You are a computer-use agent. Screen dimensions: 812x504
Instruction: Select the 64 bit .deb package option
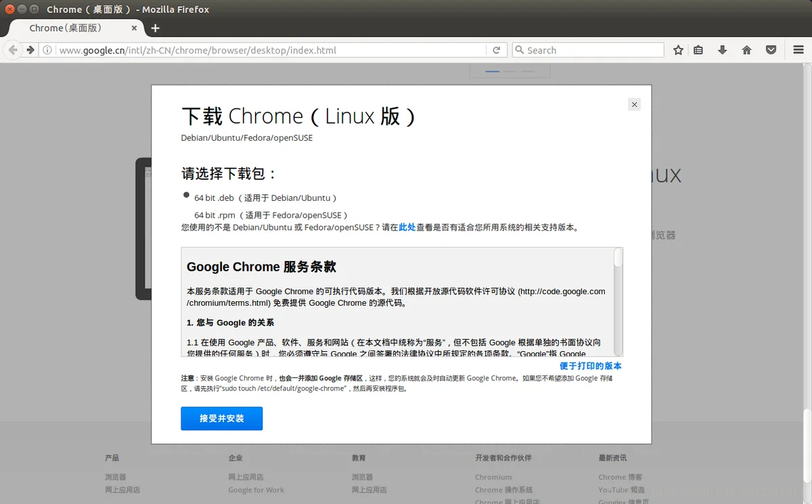(x=187, y=195)
